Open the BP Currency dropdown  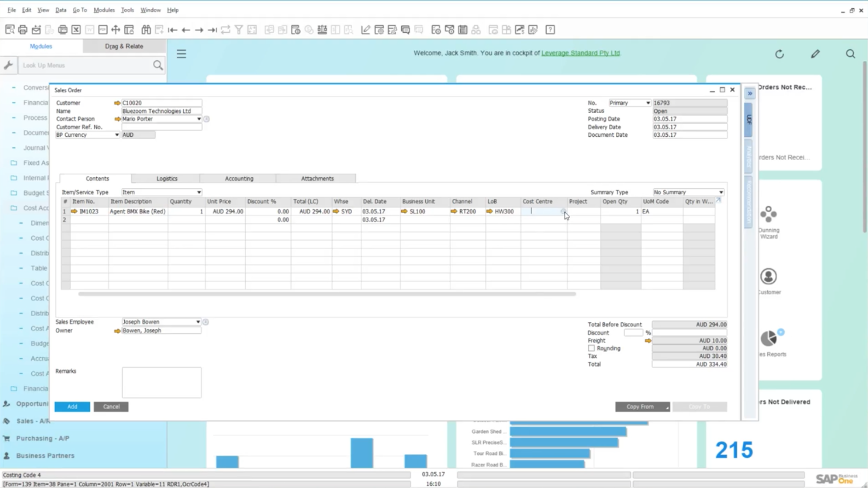coord(116,135)
